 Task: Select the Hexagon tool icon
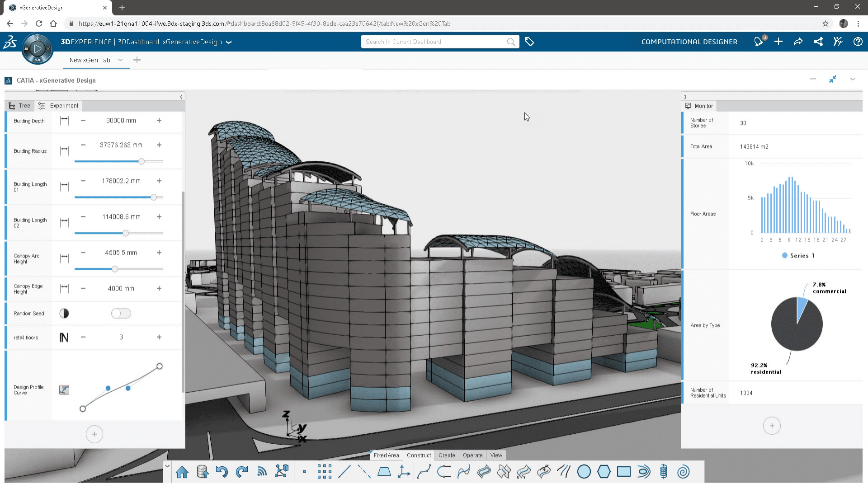pos(604,472)
